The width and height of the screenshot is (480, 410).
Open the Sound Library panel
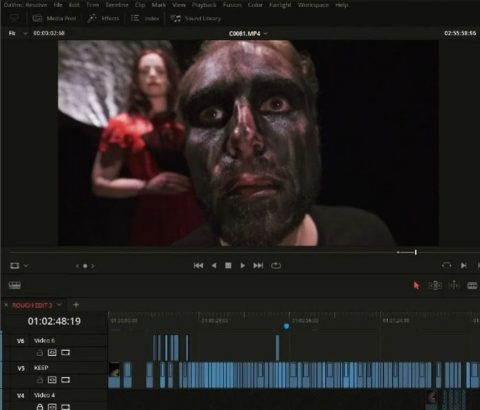[x=196, y=18]
